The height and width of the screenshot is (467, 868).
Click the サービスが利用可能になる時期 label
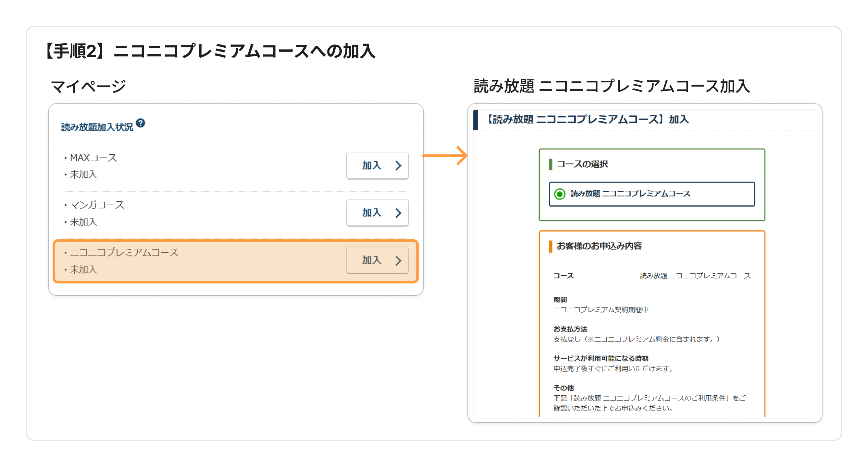[601, 358]
